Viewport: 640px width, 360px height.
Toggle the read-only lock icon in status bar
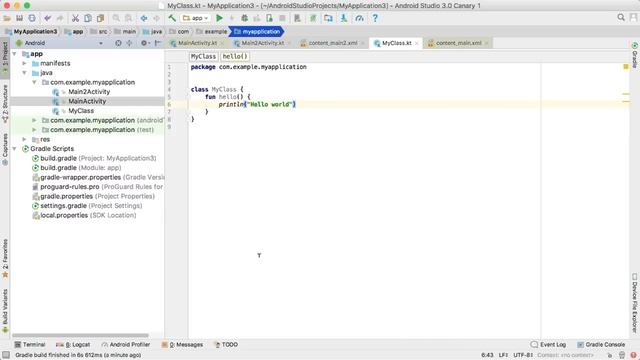tap(610, 355)
